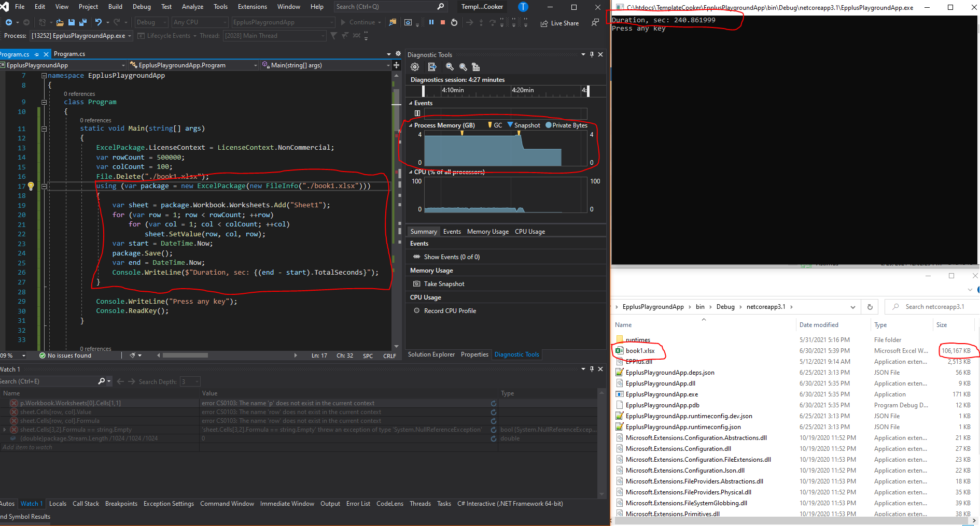Restart the debug session icon
Viewport: 980px width, 526px height.
(x=453, y=22)
